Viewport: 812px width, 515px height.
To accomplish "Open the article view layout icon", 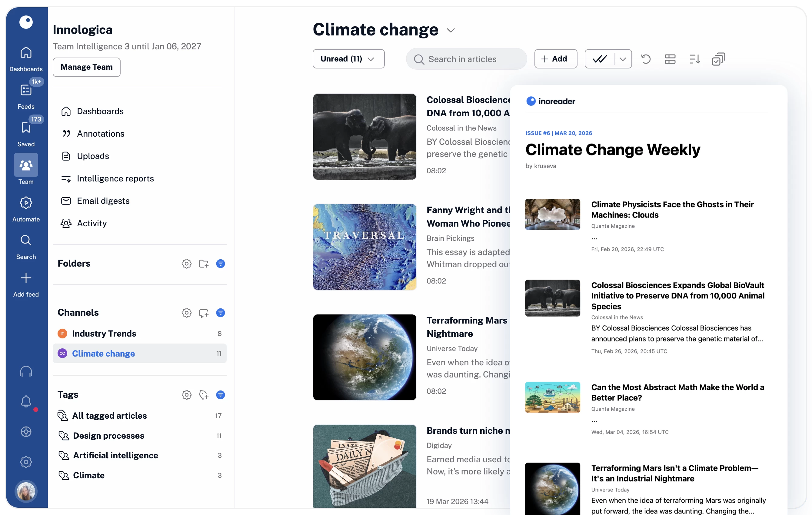I will pyautogui.click(x=670, y=59).
